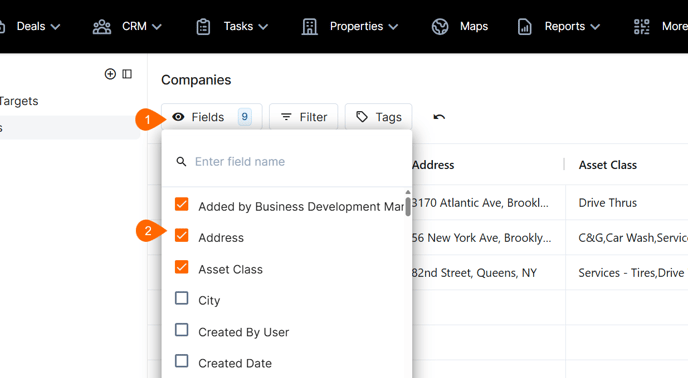
Task: Expand the CRM menu chevron
Action: pyautogui.click(x=157, y=27)
